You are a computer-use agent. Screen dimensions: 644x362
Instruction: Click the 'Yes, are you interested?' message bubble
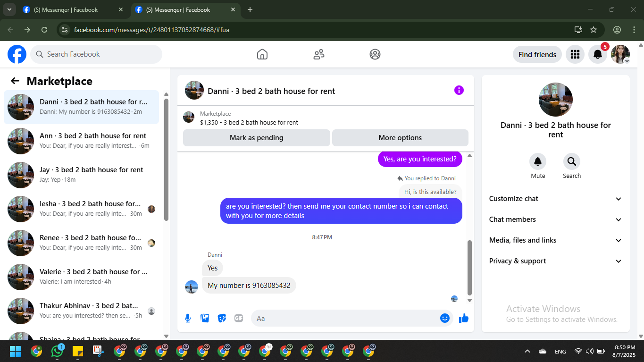point(420,159)
